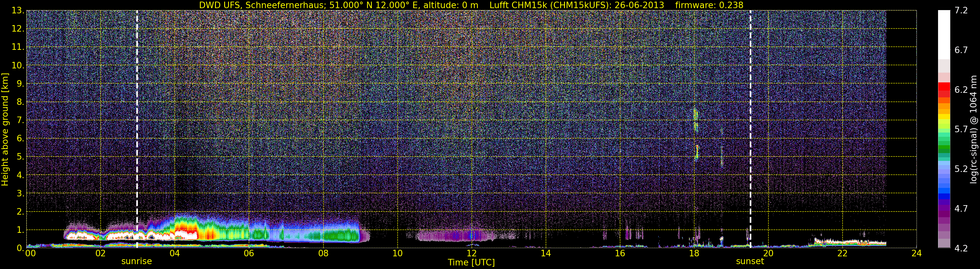Click the white dashed sunrise line

click(x=137, y=129)
